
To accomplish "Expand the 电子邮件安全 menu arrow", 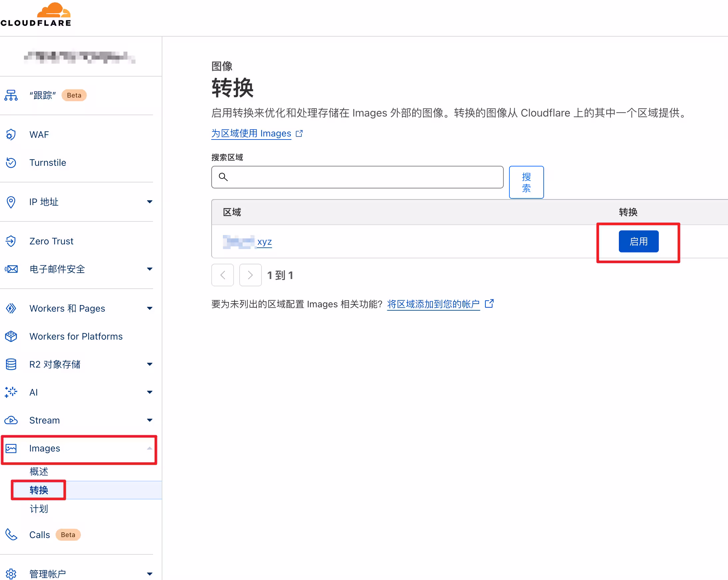I will tap(150, 269).
